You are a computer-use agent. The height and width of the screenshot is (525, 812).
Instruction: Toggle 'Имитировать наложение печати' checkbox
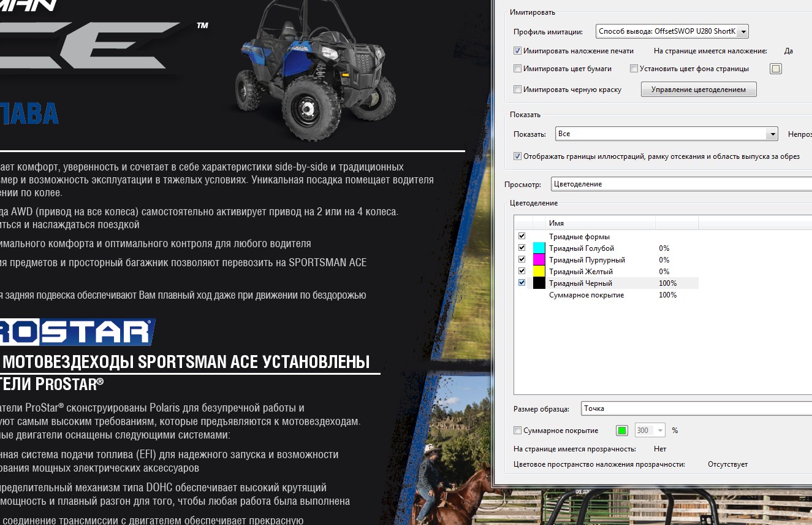coord(518,51)
